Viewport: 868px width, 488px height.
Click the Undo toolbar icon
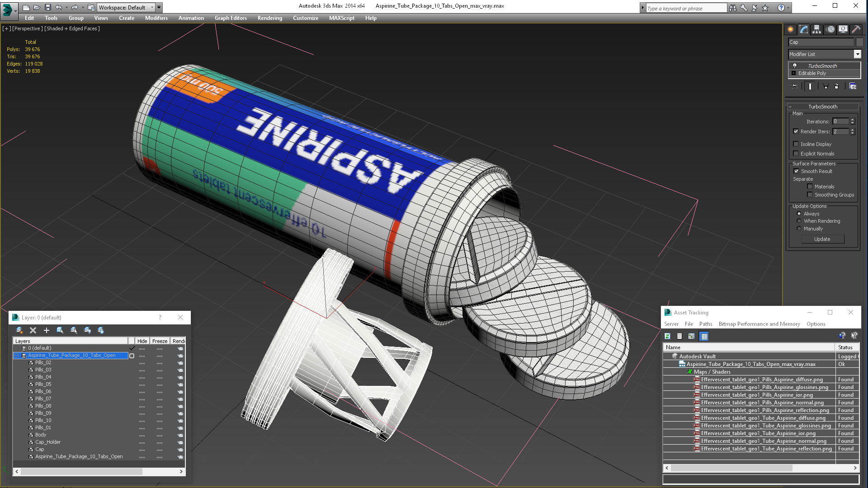pyautogui.click(x=59, y=7)
